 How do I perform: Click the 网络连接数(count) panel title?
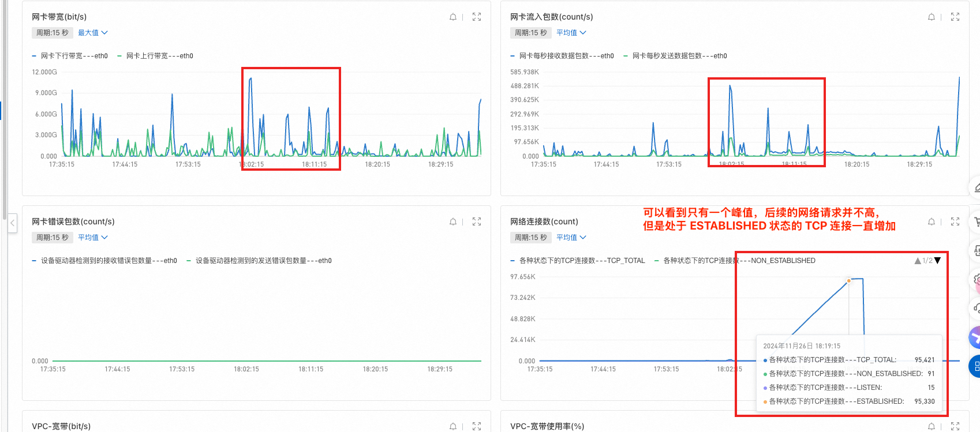tap(544, 222)
